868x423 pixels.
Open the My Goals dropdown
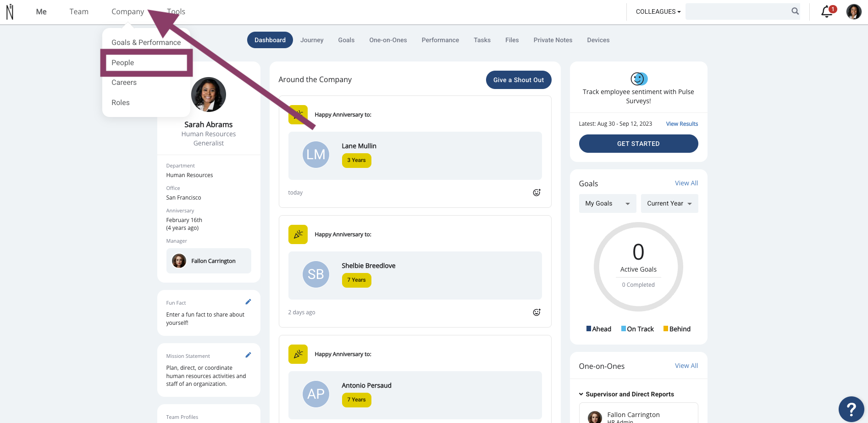[x=608, y=204]
